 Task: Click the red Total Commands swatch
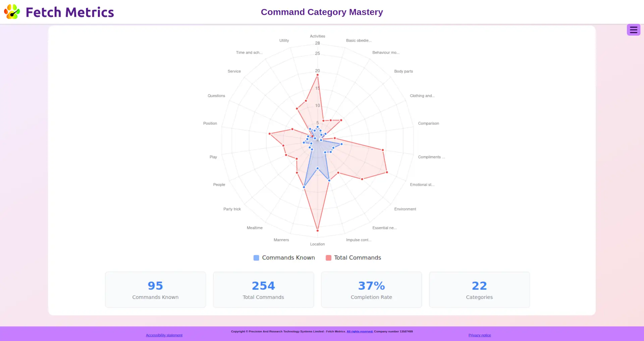click(328, 258)
